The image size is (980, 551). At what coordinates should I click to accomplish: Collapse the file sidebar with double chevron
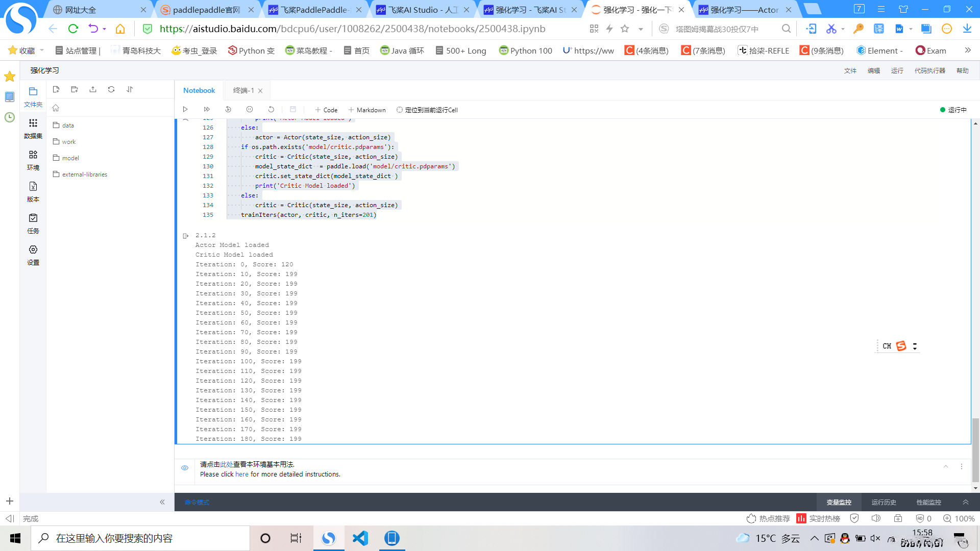click(162, 502)
